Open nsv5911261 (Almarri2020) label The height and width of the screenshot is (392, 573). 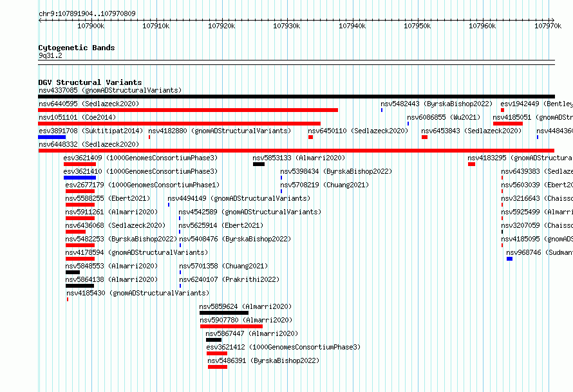point(111,212)
